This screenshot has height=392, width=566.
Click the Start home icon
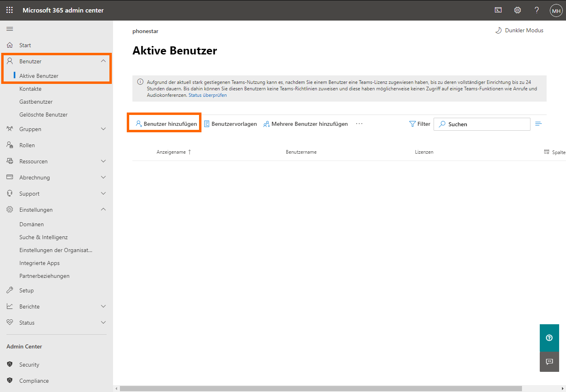click(10, 45)
